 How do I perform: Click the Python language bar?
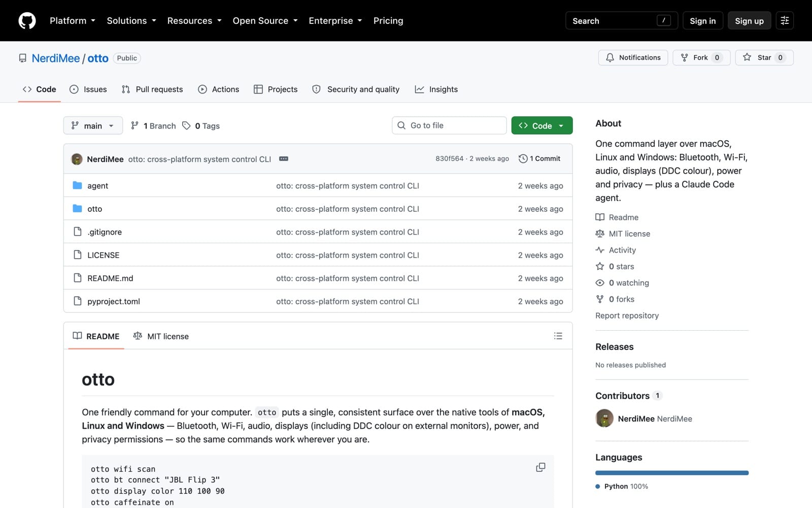(x=672, y=473)
